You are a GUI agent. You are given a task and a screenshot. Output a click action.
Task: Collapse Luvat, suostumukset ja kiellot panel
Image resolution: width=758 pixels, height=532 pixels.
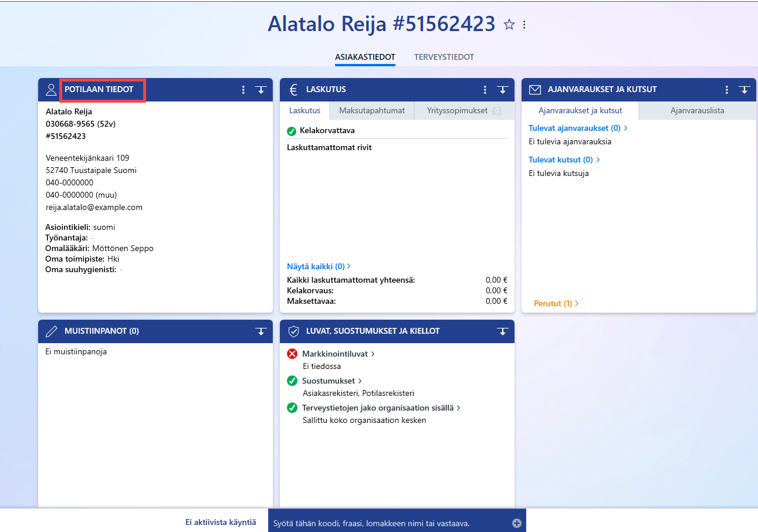coord(503,331)
